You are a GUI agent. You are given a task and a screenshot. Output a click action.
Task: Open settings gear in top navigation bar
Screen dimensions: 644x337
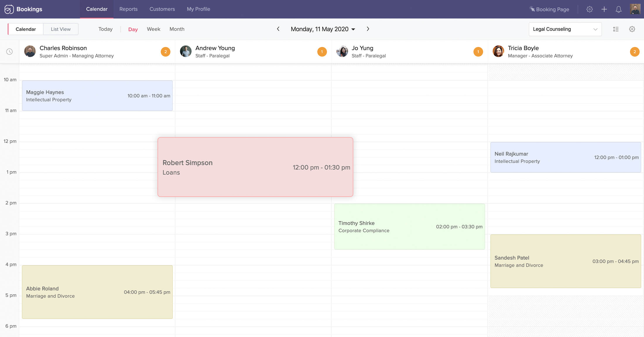point(589,9)
